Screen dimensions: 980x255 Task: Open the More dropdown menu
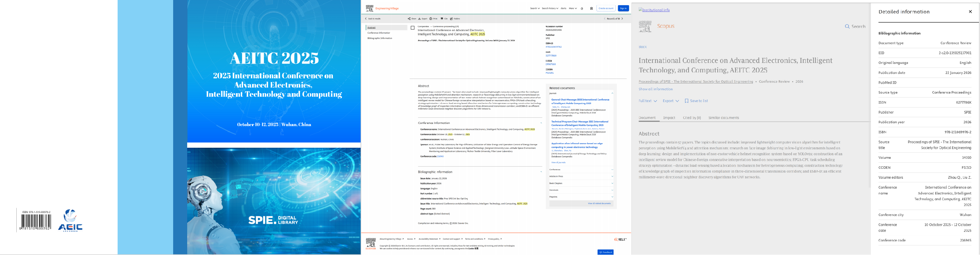coord(573,8)
